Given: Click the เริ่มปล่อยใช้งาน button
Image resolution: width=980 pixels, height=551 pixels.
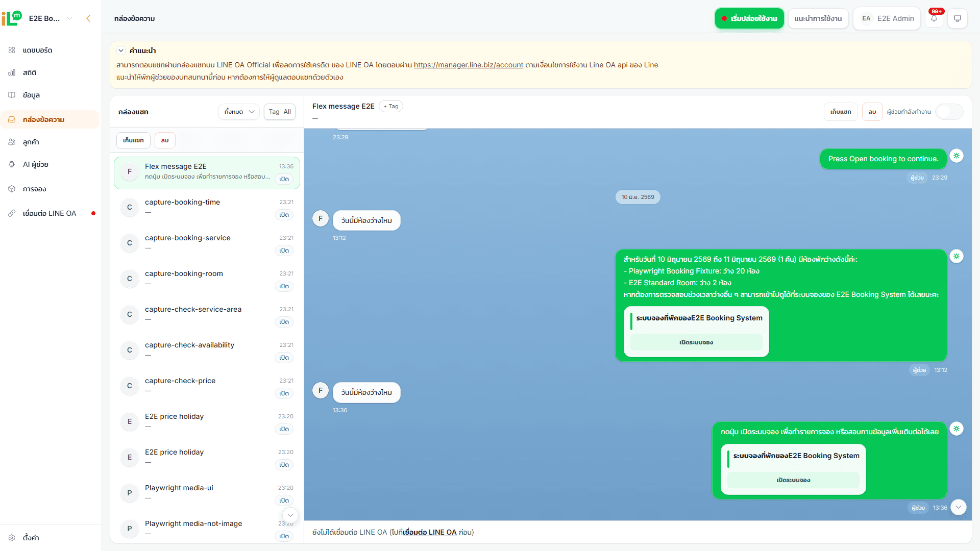Looking at the screenshot, I should pyautogui.click(x=749, y=18).
